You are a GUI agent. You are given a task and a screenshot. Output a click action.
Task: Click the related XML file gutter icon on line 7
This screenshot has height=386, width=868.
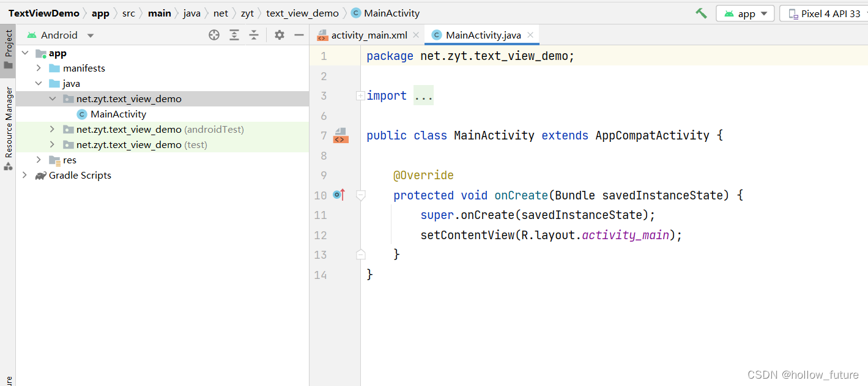click(341, 135)
